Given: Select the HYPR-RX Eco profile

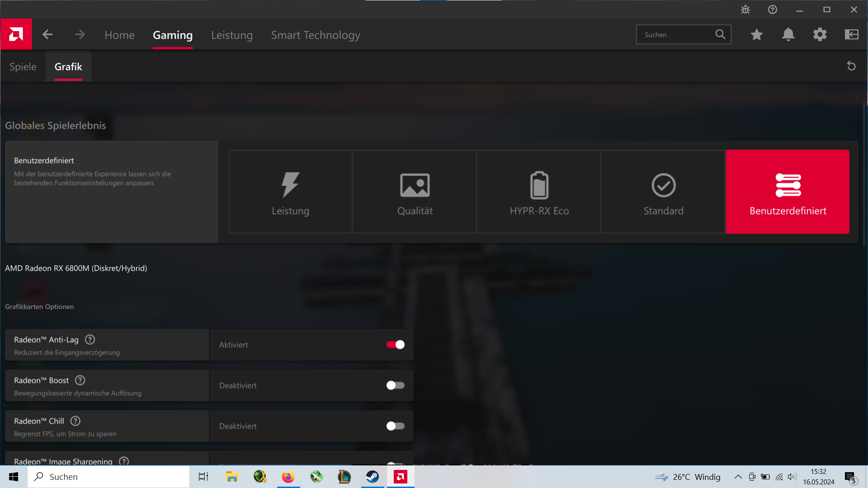Looking at the screenshot, I should tap(539, 192).
